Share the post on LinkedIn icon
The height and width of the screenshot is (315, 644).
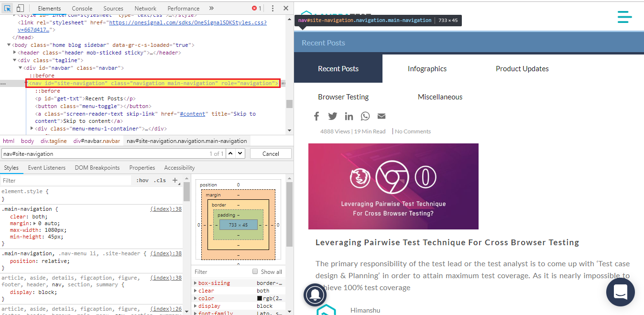point(349,116)
